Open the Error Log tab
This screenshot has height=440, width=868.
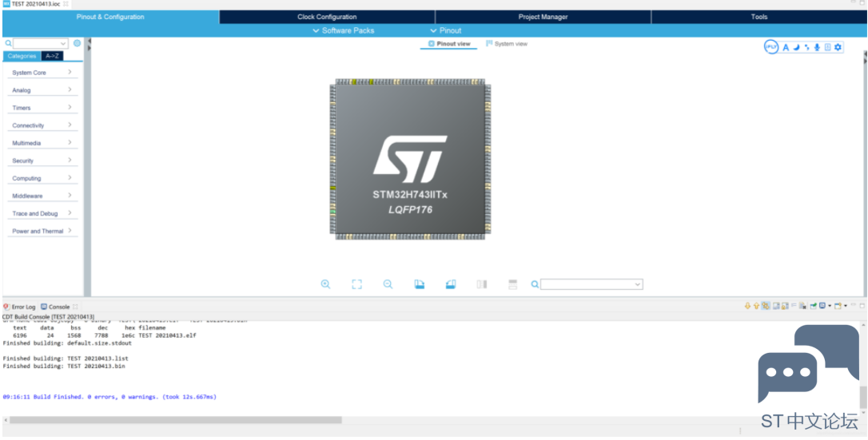pos(19,307)
